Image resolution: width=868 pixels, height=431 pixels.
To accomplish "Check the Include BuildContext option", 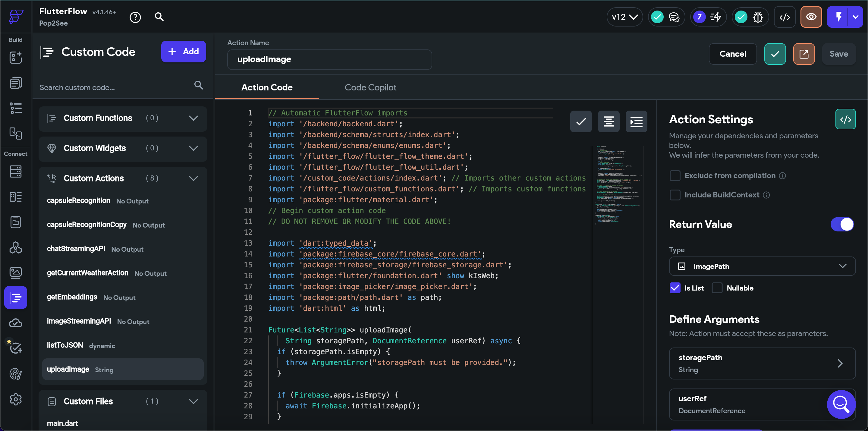I will (675, 195).
